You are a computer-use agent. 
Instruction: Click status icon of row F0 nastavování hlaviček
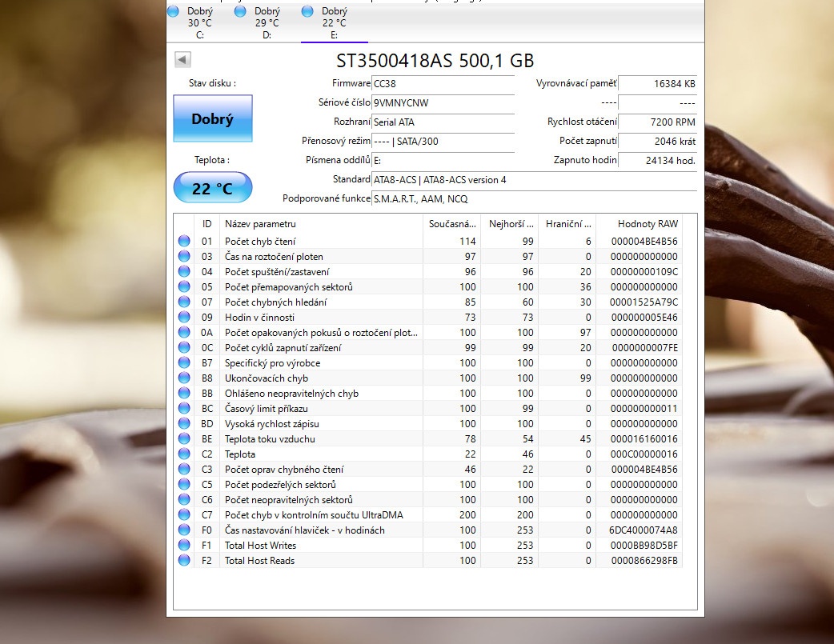[184, 530]
